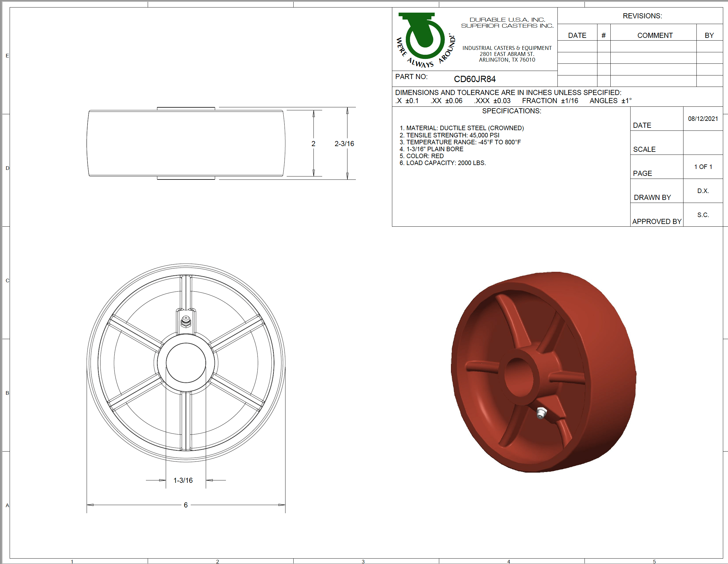728x564 pixels.
Task: Click the ARLINGTON, TX 76010 line
Action: coord(507,60)
